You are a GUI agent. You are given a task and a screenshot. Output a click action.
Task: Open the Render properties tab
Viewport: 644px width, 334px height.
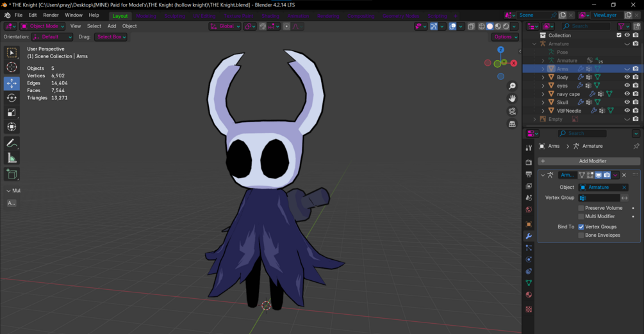click(x=529, y=163)
